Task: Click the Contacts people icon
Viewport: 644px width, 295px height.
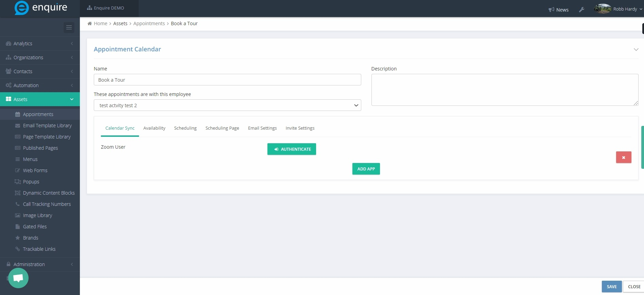Action: coord(8,71)
